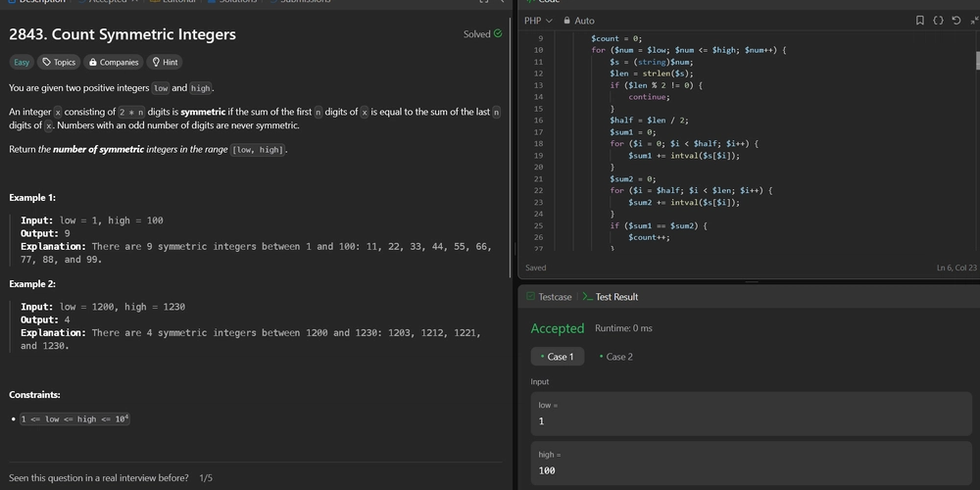Click the 'Input' label in Test Result
The image size is (980, 490).
540,382
